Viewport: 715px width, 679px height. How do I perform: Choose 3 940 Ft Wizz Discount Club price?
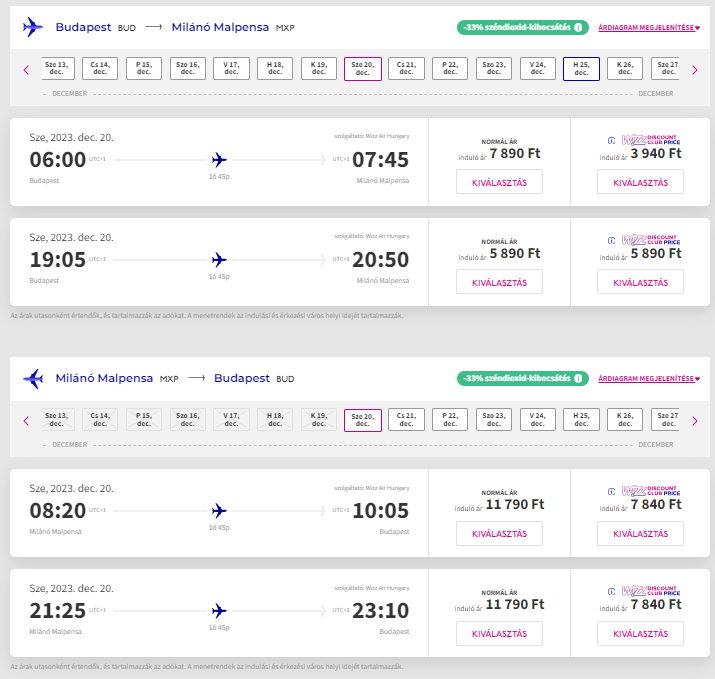(x=640, y=182)
